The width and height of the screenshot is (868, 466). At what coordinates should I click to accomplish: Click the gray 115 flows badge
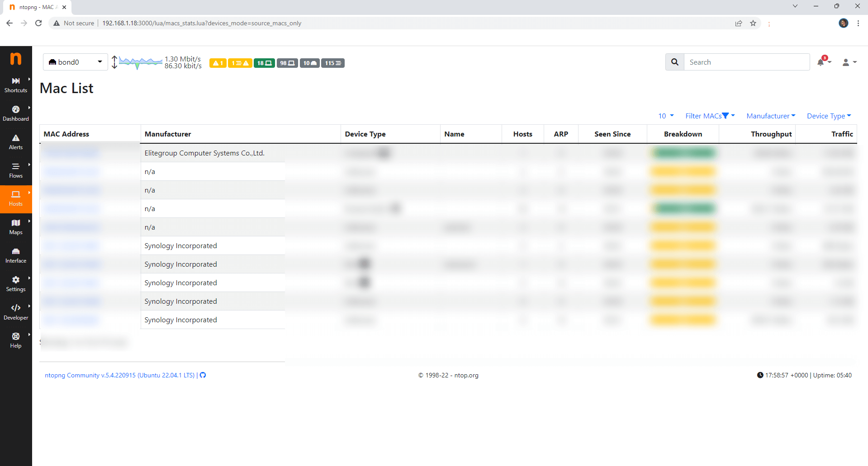click(333, 63)
